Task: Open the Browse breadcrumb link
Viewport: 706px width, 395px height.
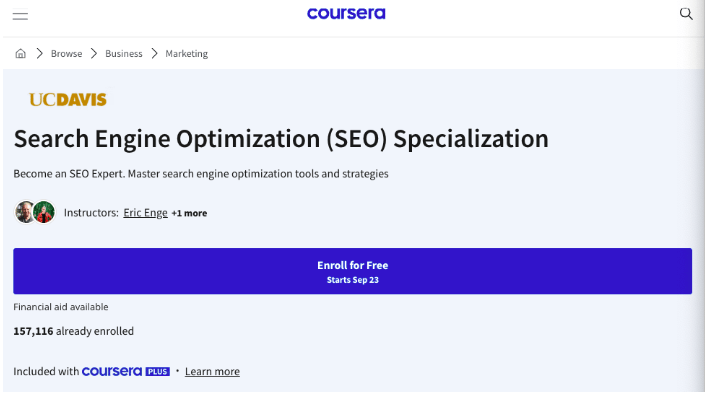Action: [66, 54]
